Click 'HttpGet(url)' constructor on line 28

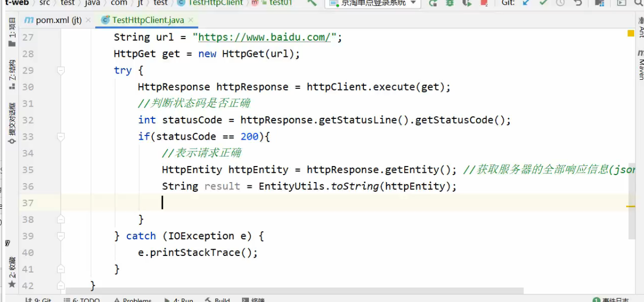(258, 54)
